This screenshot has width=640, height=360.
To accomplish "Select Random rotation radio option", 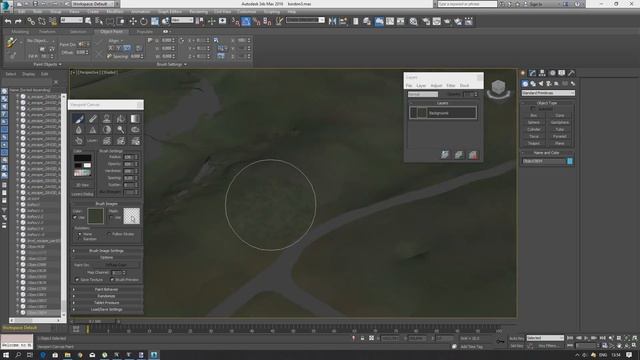I will (80, 238).
